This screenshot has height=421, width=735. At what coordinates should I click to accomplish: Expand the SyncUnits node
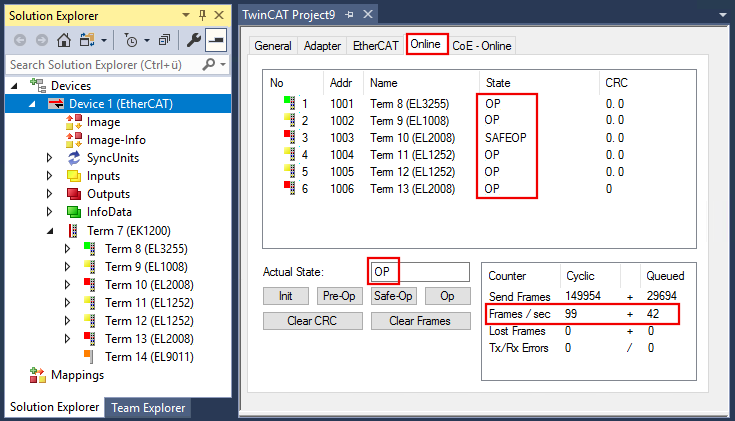coord(49,158)
